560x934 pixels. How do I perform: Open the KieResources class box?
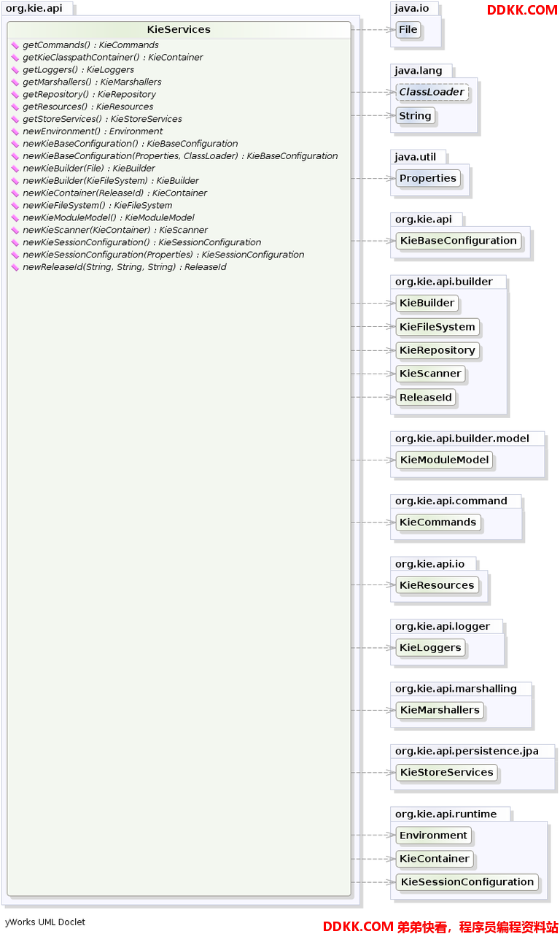click(437, 585)
